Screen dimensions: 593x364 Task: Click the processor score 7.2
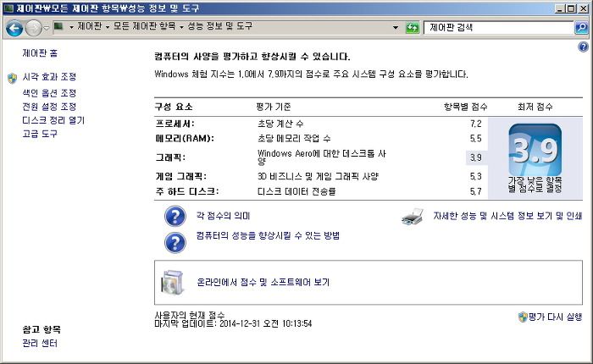click(476, 124)
